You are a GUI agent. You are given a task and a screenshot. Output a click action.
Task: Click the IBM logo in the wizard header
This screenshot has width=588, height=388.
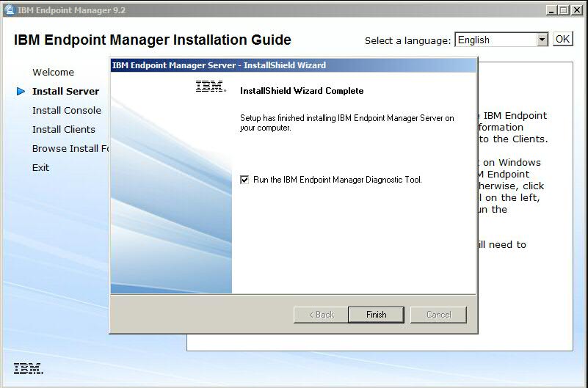point(211,86)
